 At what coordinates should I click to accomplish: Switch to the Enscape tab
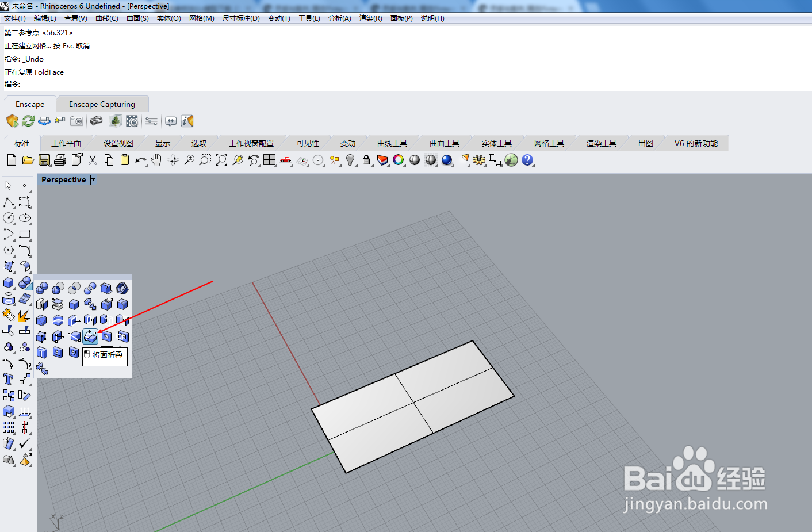[30, 104]
